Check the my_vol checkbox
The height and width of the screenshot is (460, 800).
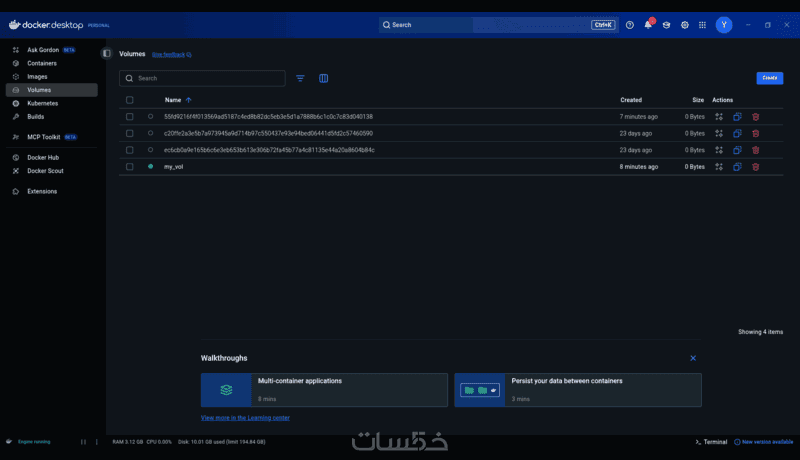130,167
